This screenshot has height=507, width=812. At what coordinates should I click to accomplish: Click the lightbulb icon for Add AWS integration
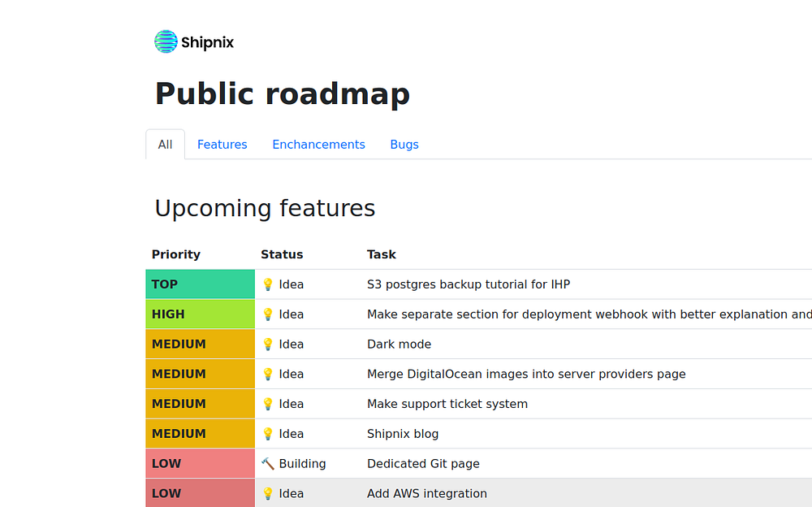(x=268, y=494)
